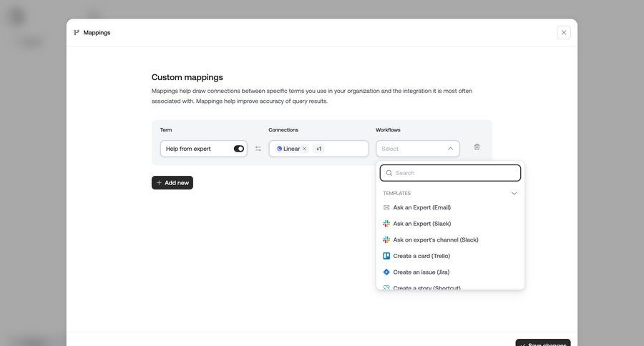This screenshot has width=644, height=346.
Task: Select Create an issue (Jira) template
Action: (450, 272)
